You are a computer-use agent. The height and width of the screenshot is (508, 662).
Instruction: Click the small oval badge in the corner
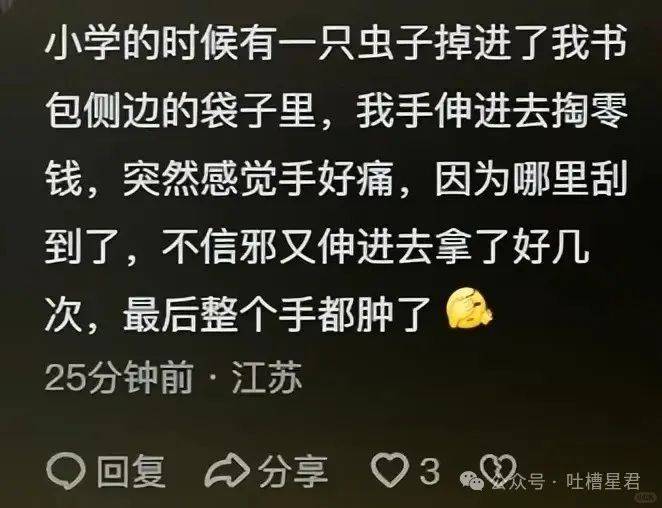644,497
